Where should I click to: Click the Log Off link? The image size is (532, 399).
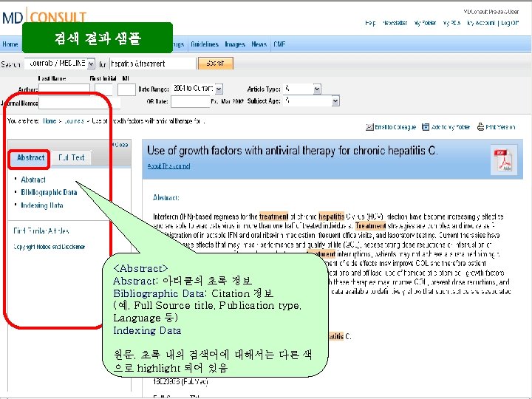510,23
